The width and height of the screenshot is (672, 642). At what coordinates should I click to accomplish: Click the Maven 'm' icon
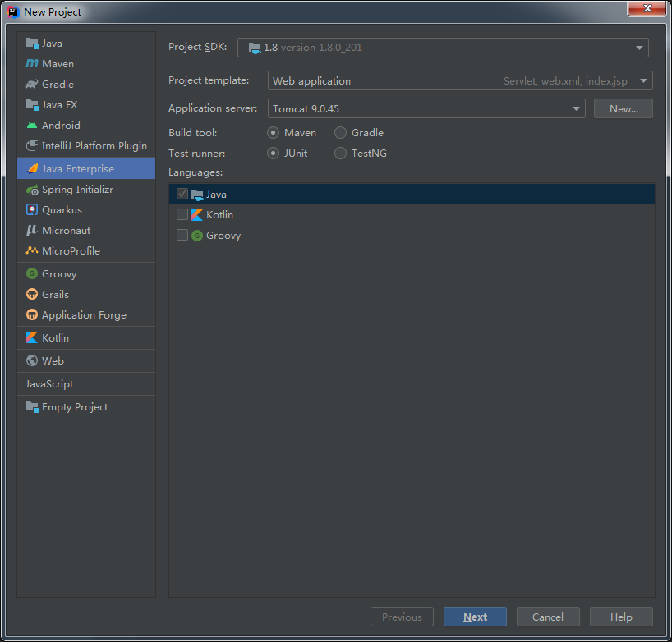(x=32, y=64)
